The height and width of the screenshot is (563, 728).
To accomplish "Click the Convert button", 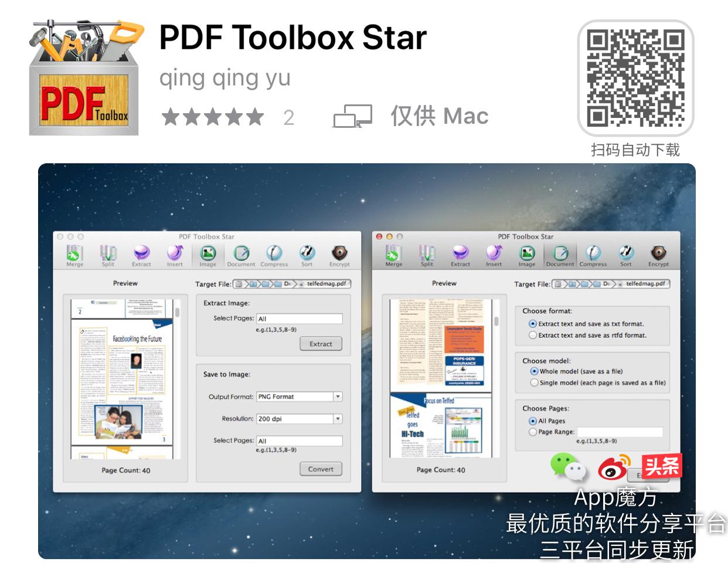I will [321, 469].
